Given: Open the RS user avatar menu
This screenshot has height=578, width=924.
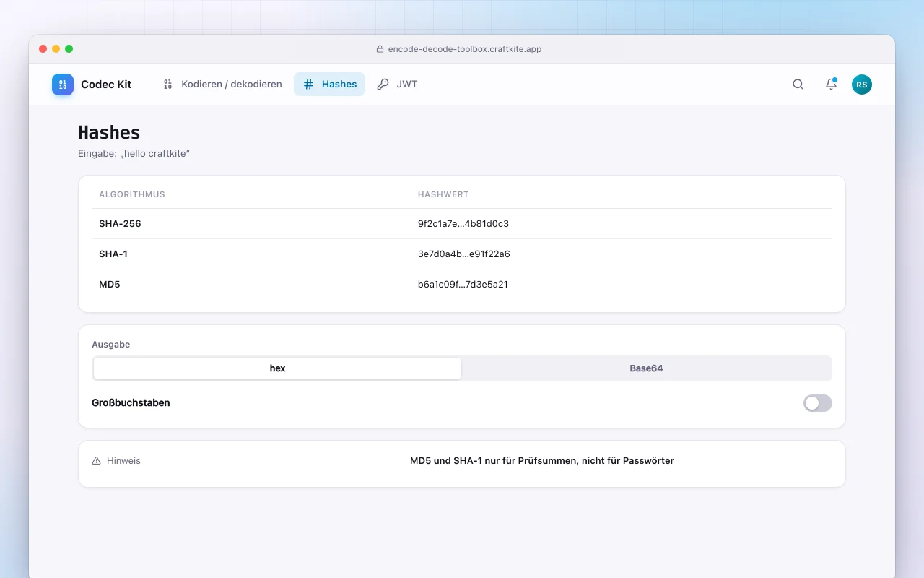Looking at the screenshot, I should tap(861, 85).
